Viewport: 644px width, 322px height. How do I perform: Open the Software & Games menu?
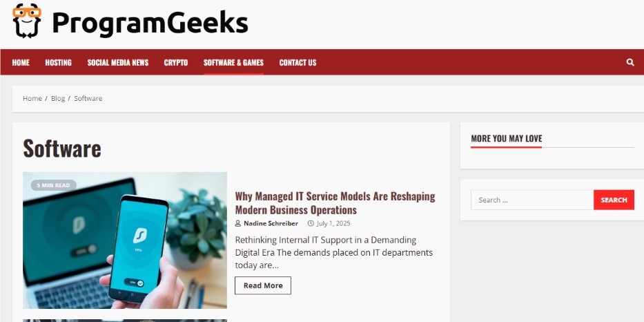234,62
